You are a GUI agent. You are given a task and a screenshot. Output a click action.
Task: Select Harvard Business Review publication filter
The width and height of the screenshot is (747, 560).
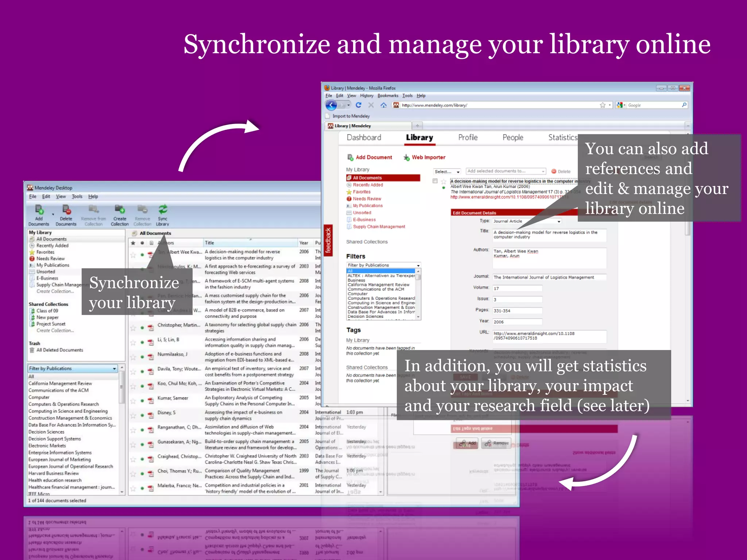pos(54,473)
